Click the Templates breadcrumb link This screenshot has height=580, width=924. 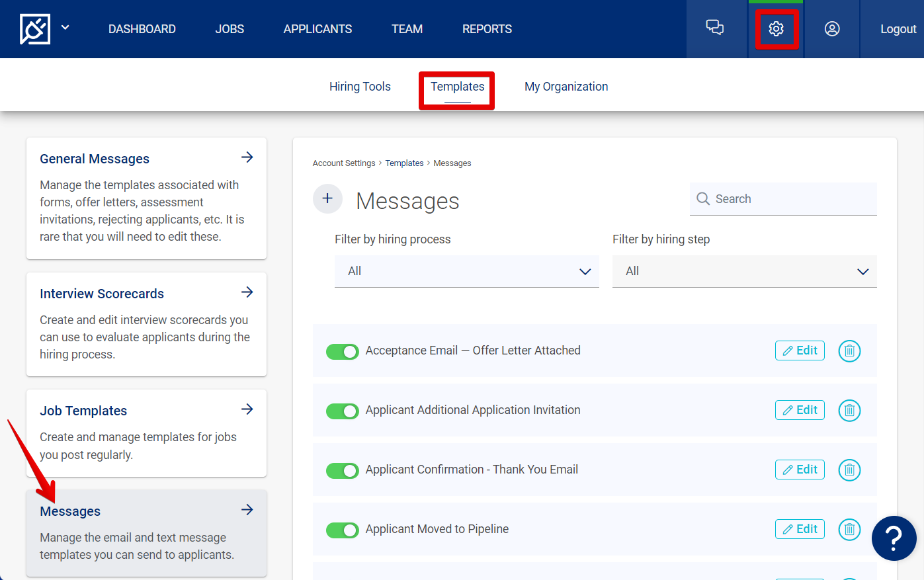404,163
